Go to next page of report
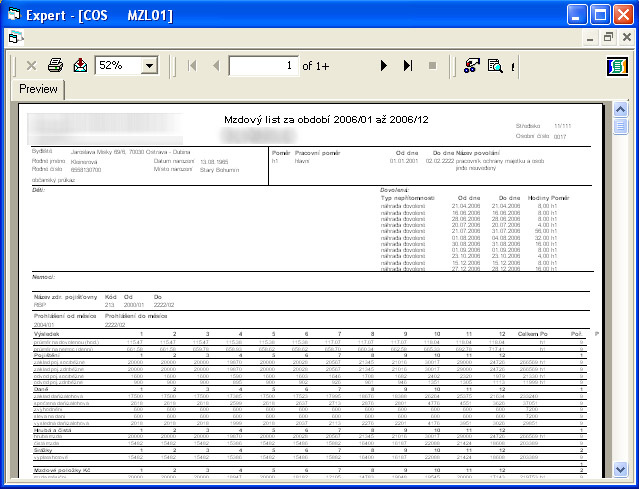639x489 pixels. point(383,66)
